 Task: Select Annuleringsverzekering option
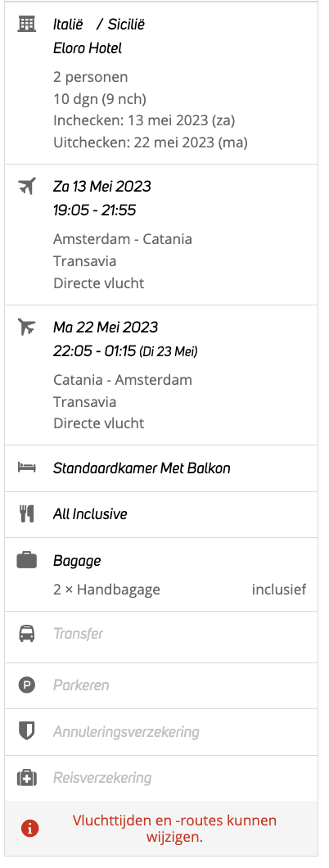(x=161, y=732)
